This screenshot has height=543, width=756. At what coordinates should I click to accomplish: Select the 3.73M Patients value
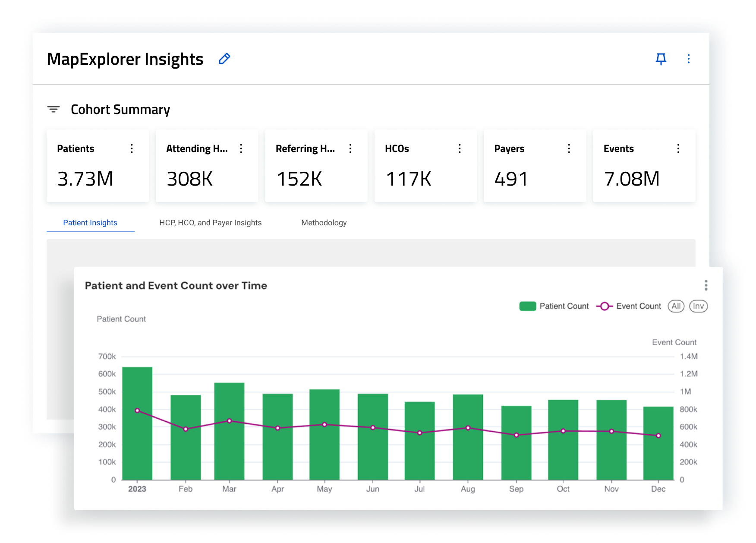point(85,179)
